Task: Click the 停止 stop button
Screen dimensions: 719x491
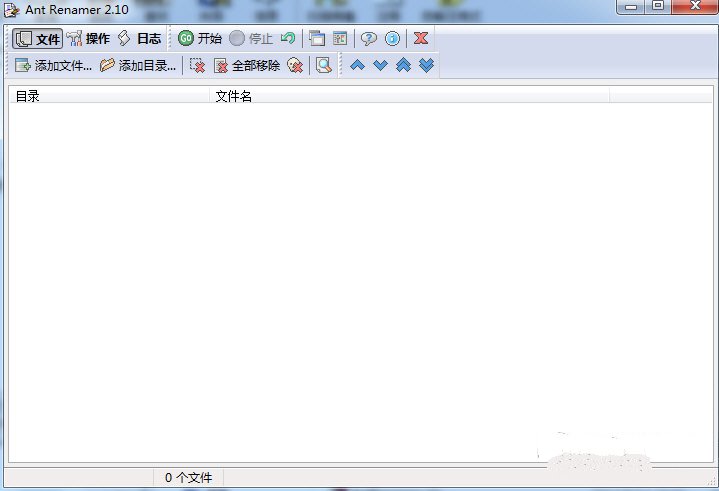Action: click(251, 39)
